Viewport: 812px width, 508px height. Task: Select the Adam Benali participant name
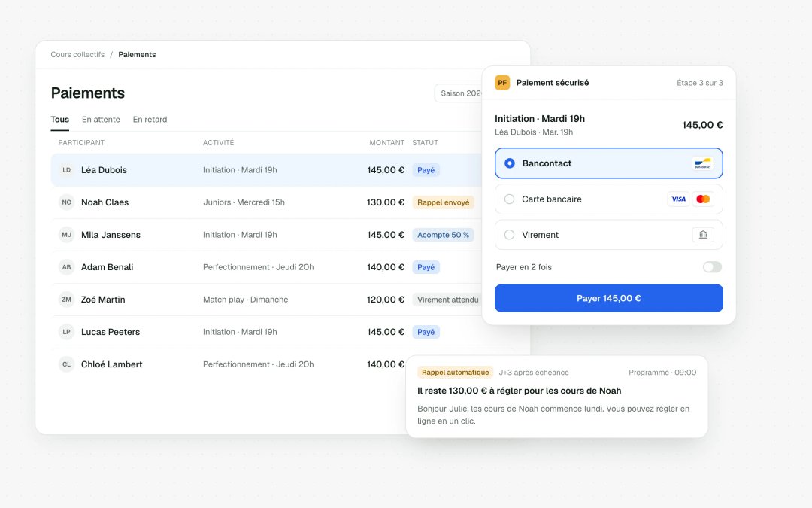click(108, 267)
